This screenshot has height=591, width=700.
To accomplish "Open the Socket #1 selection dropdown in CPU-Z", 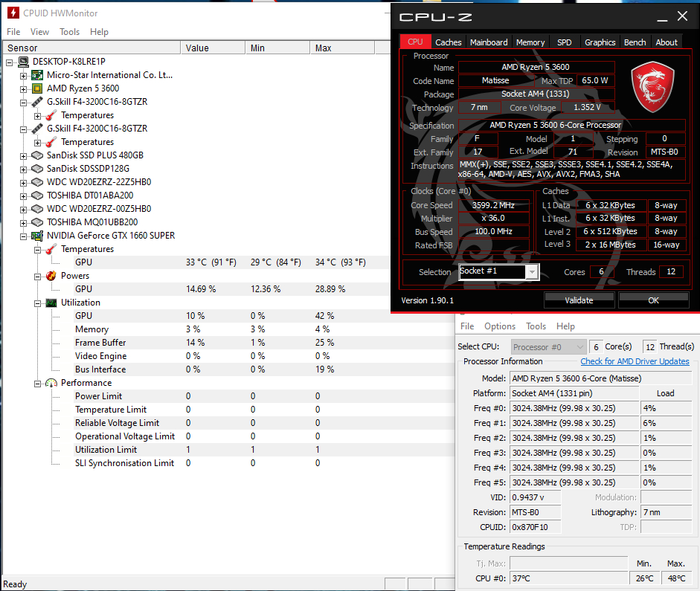I will pos(532,271).
